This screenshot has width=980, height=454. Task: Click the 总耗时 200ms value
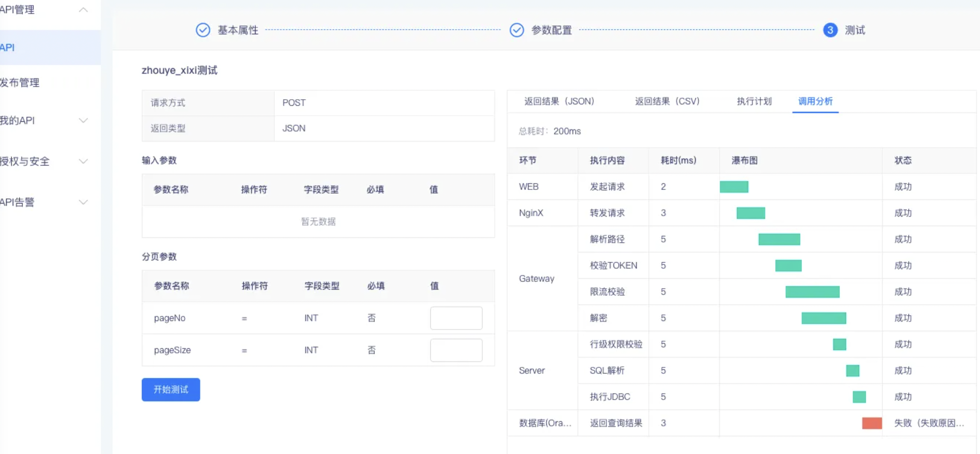567,131
